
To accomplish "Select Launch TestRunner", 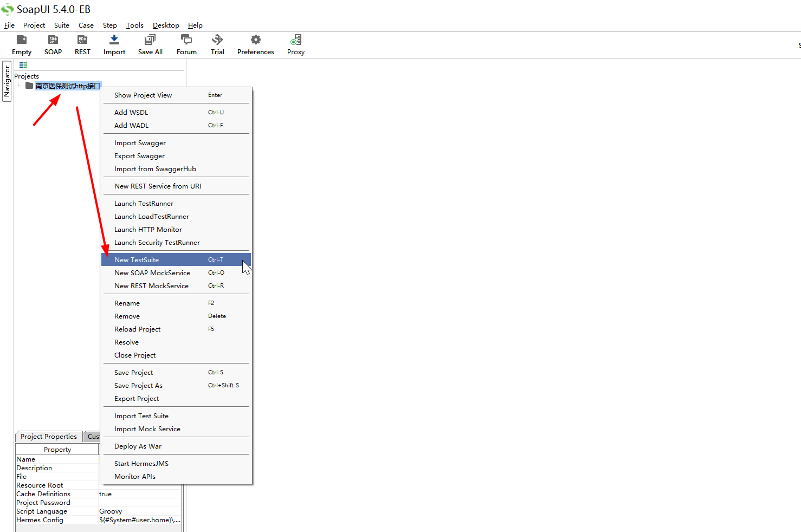I will tap(176, 203).
